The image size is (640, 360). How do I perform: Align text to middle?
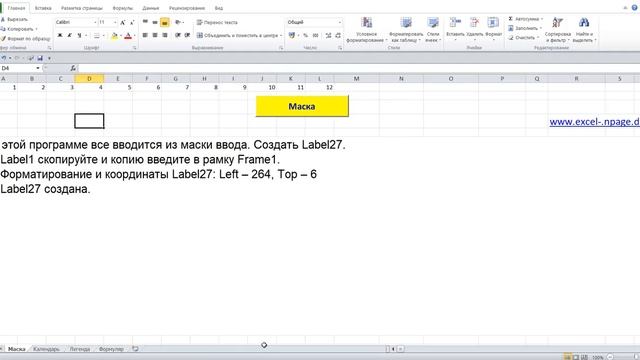pos(155,22)
